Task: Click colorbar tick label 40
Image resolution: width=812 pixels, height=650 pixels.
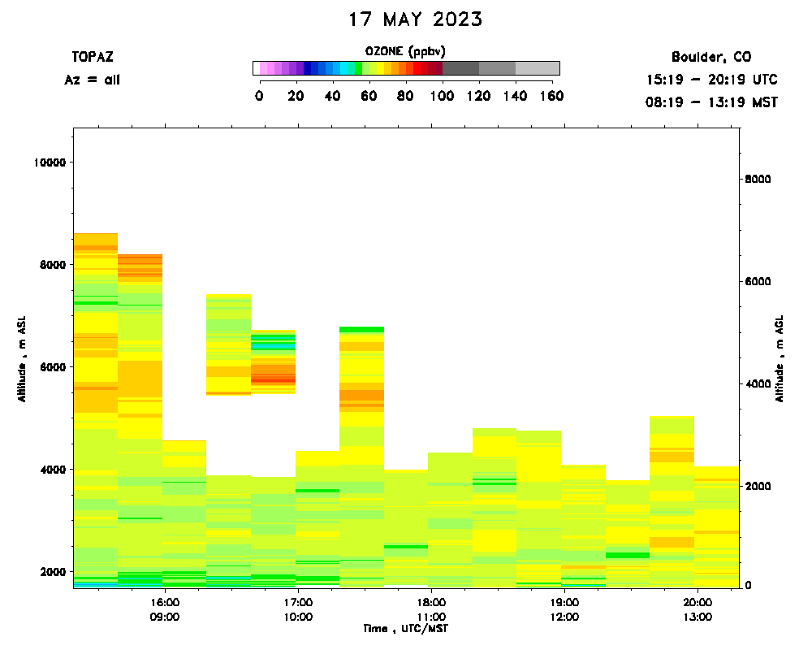Action: [332, 96]
